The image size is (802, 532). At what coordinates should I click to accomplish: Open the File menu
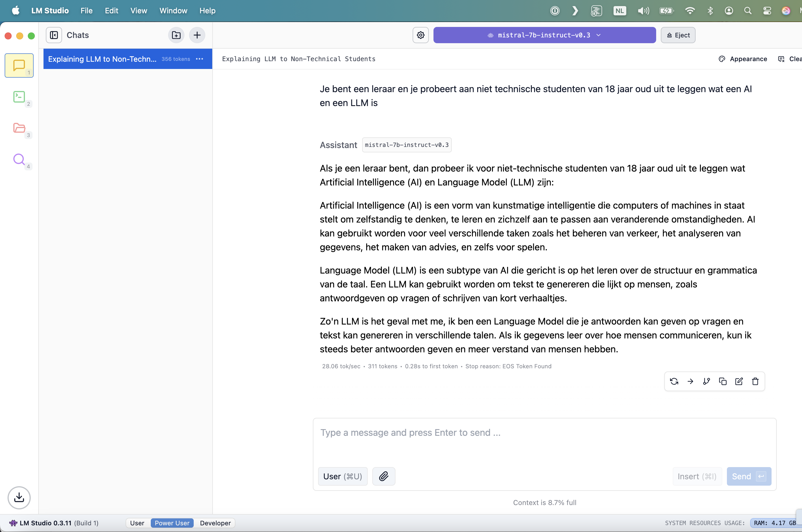coord(86,10)
